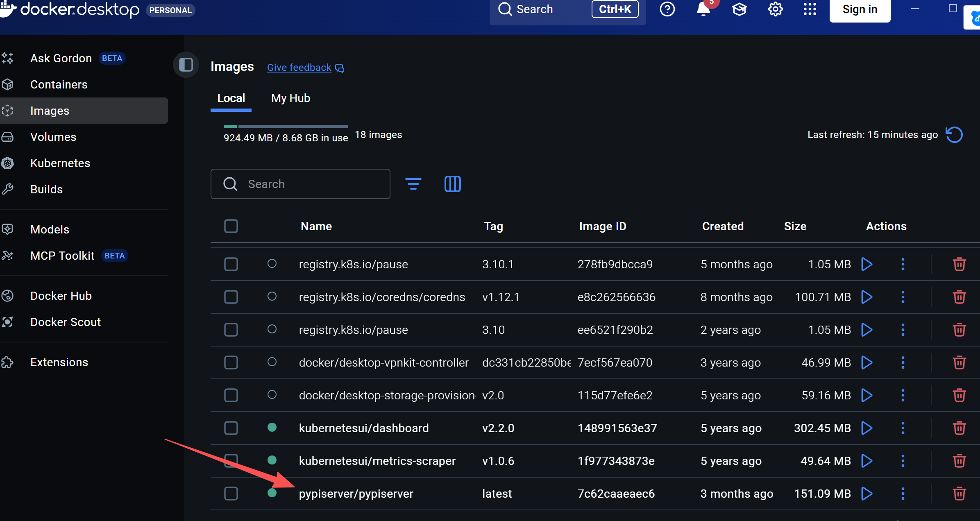Switch to the My Hub tab
Image resolution: width=980 pixels, height=521 pixels.
pyautogui.click(x=290, y=98)
